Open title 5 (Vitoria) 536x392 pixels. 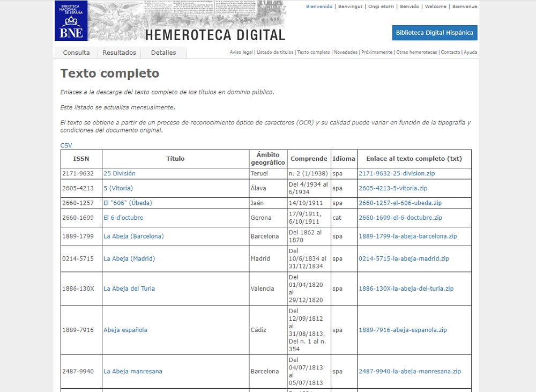pos(118,188)
